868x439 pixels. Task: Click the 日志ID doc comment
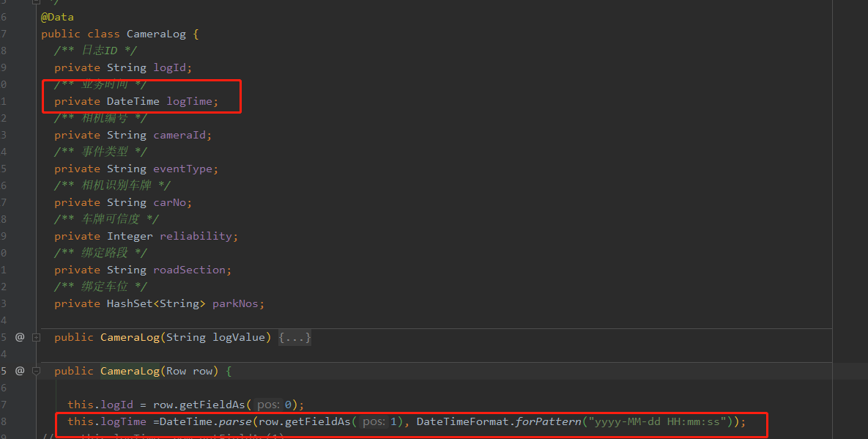click(x=95, y=51)
